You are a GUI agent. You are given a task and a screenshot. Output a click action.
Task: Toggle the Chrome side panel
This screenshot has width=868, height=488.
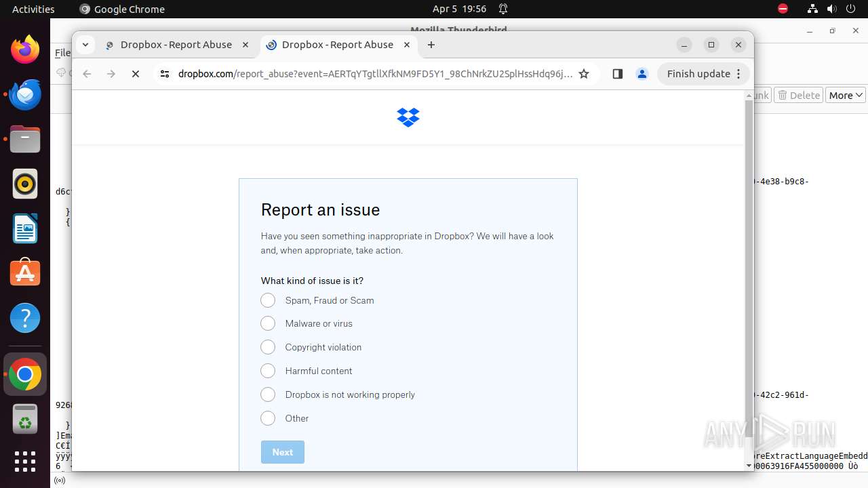(x=617, y=74)
